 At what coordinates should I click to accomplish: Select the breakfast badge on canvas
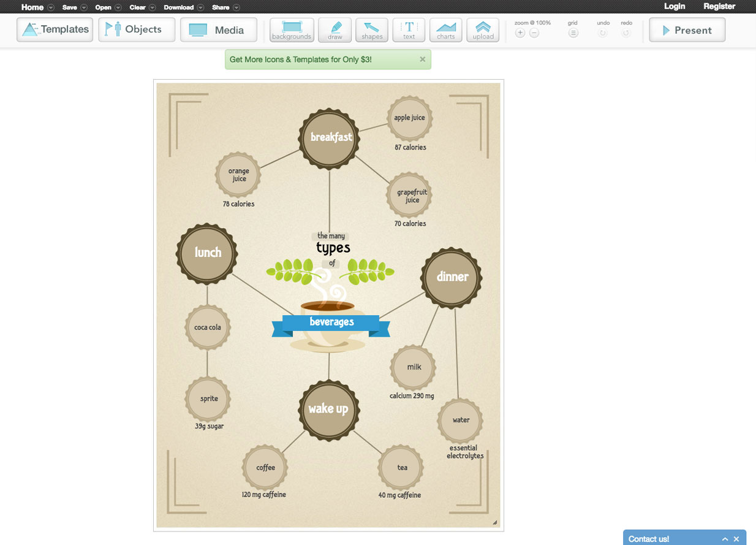click(x=330, y=138)
